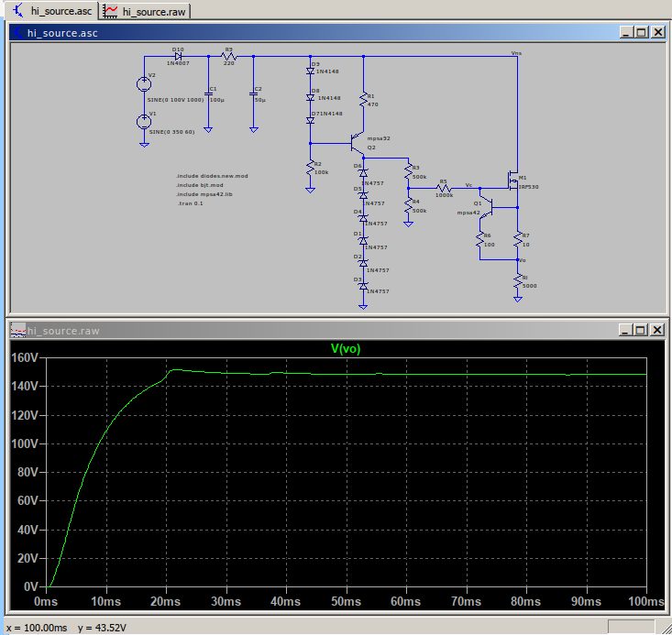
Task: Click the .include bjt.mod directive
Action: pyautogui.click(x=200, y=185)
